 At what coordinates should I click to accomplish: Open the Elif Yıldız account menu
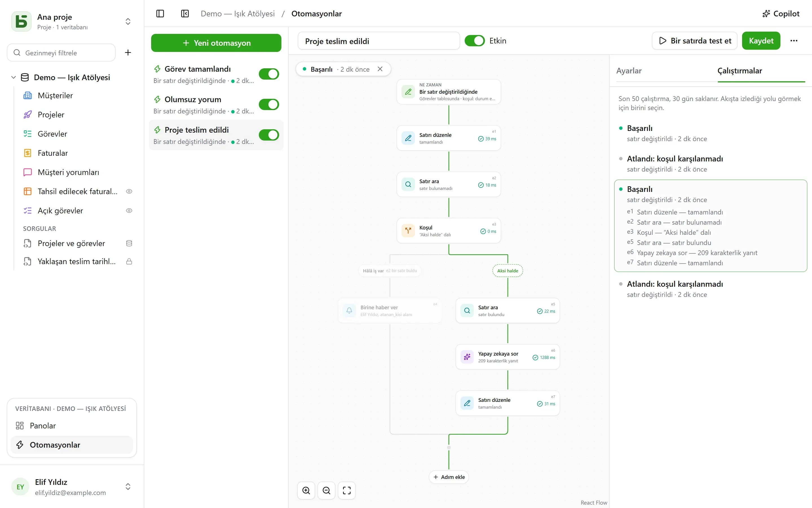tap(72, 487)
